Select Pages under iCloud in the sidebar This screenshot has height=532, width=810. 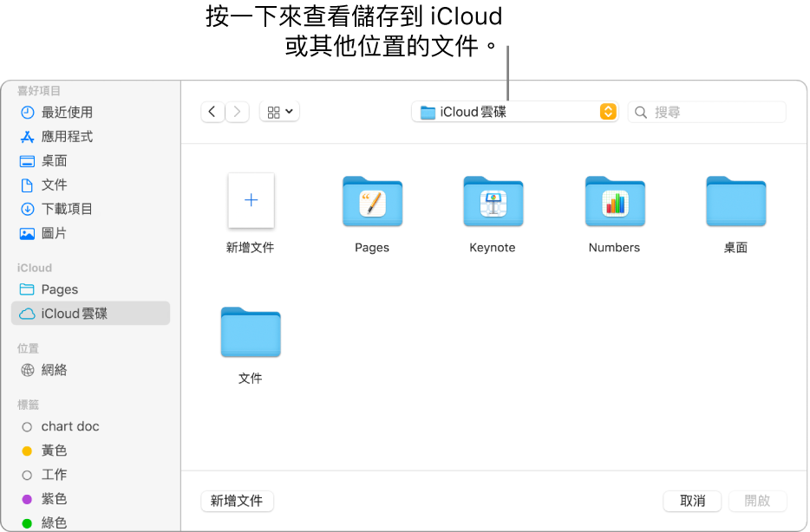(x=90, y=289)
